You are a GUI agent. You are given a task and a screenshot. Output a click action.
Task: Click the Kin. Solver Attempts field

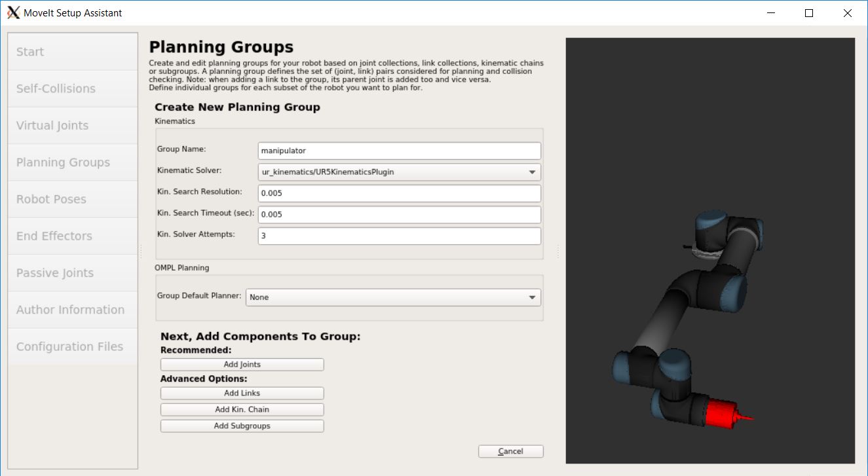click(399, 236)
